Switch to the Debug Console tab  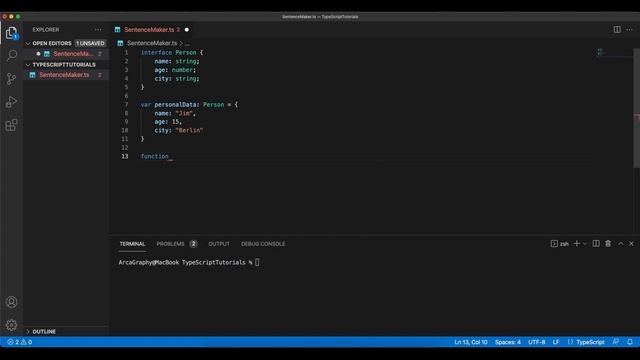263,244
